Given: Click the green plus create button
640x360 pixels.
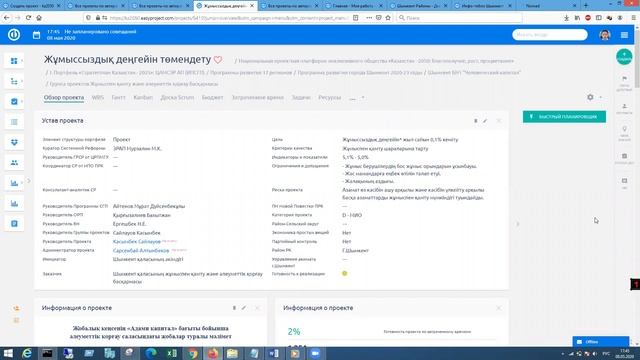Looking at the screenshot, I should click(624, 57).
